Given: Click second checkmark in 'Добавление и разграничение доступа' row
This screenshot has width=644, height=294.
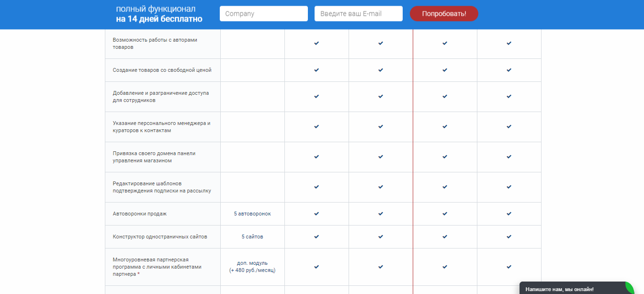Looking at the screenshot, I should pos(381,96).
